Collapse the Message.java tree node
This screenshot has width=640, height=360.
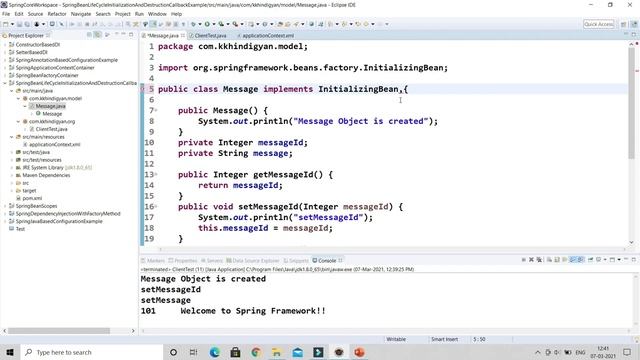(x=24, y=106)
